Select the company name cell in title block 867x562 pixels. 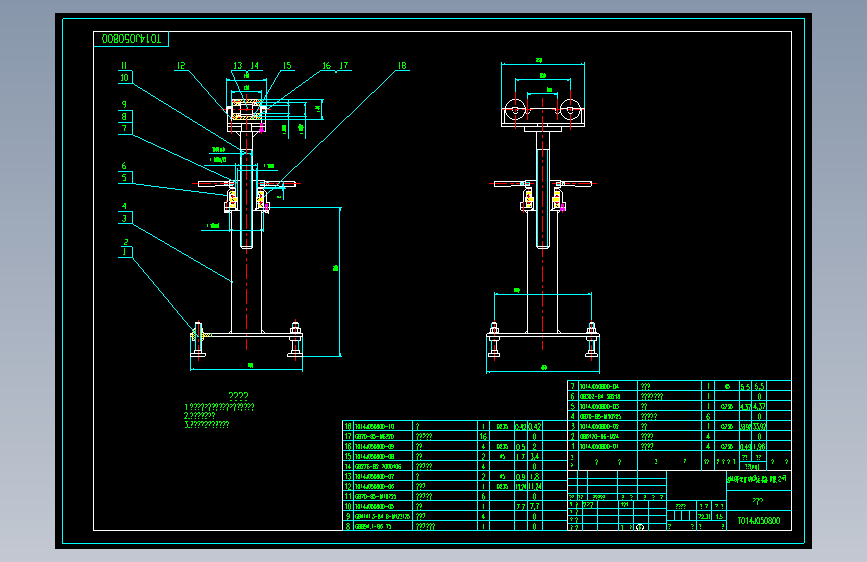click(758, 480)
